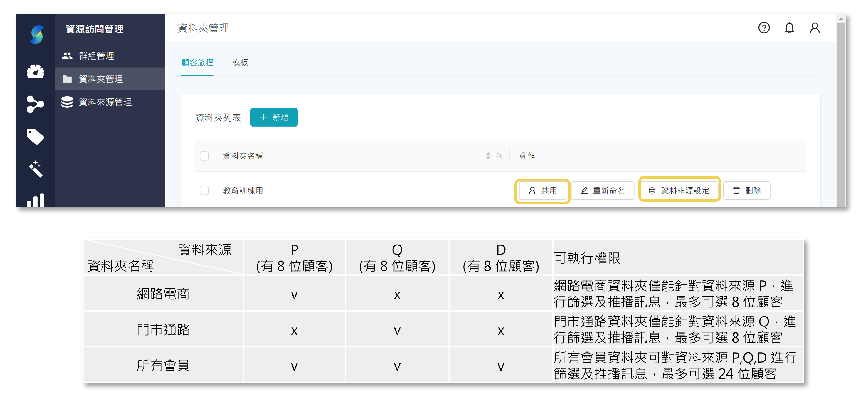Click 重新命名 to rename the folder
The width and height of the screenshot is (868, 409).
(x=603, y=190)
